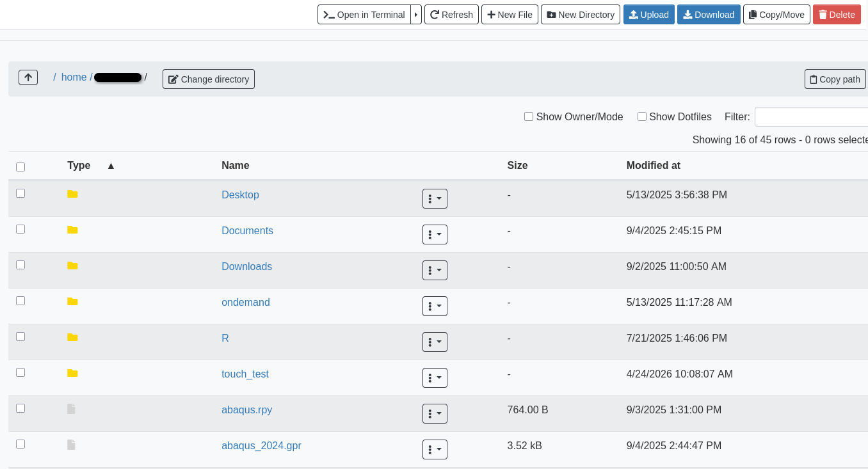
Task: Open actions menu for R row
Action: point(435,342)
